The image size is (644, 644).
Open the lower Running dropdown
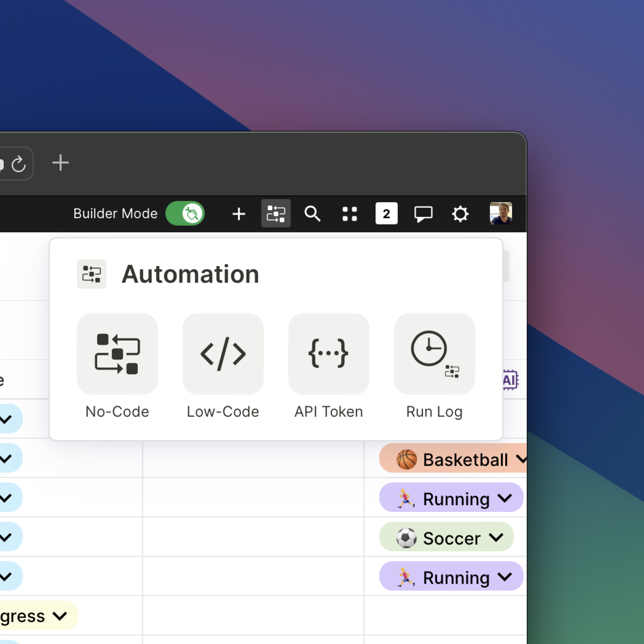point(504,577)
